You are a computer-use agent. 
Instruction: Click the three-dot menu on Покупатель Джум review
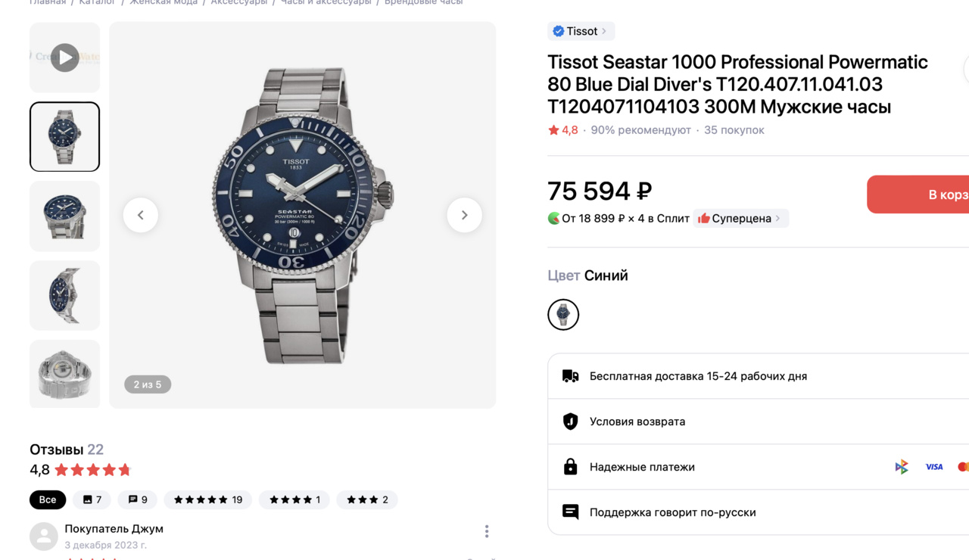[487, 532]
